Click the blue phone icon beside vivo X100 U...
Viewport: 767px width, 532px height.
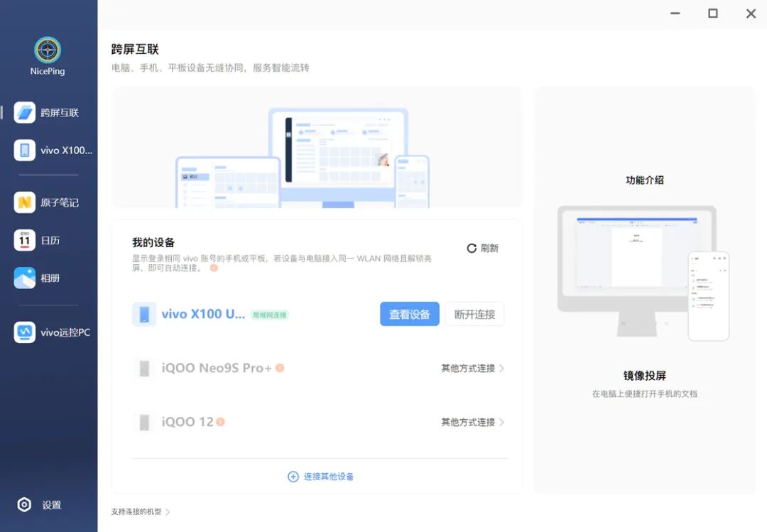pos(144,314)
